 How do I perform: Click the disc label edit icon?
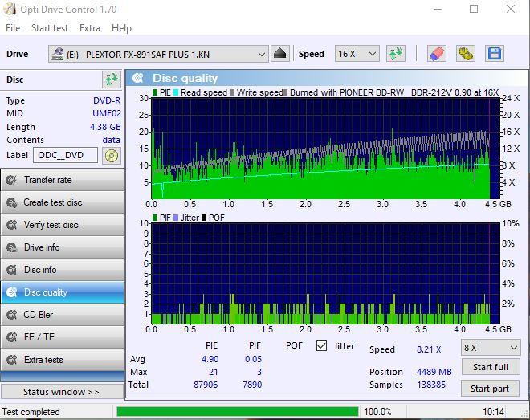click(x=112, y=155)
